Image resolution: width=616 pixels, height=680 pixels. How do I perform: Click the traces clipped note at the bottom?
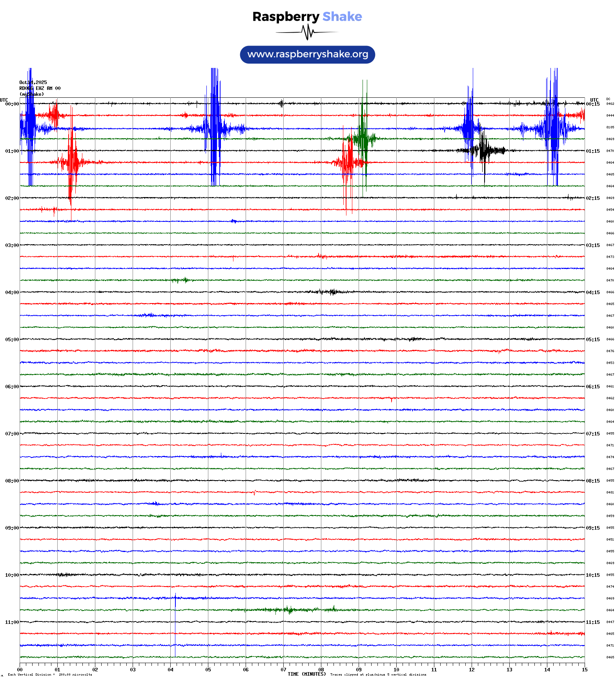(x=378, y=675)
